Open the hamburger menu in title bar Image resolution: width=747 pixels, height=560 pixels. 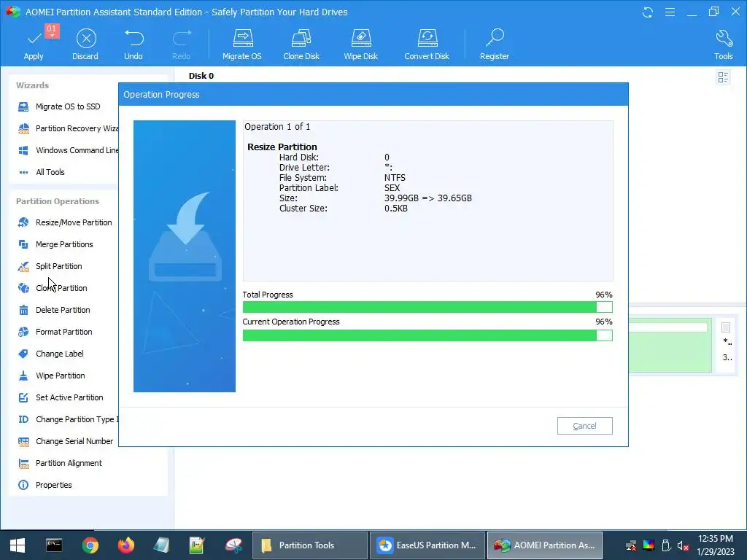point(670,12)
